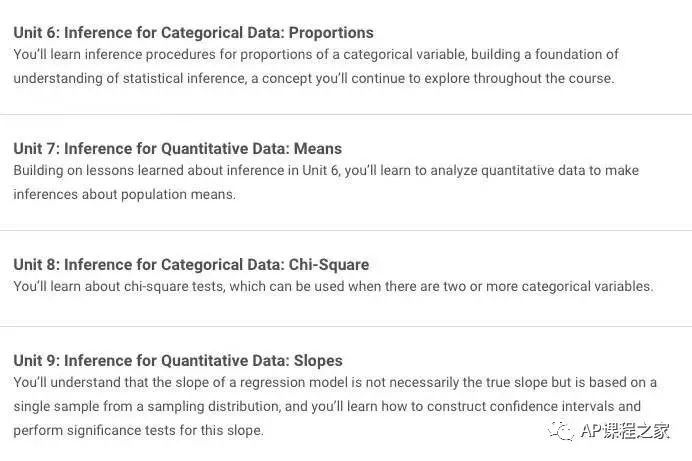This screenshot has width=692, height=461.
Task: Click the divider line below Unit 7
Action: coord(346,230)
